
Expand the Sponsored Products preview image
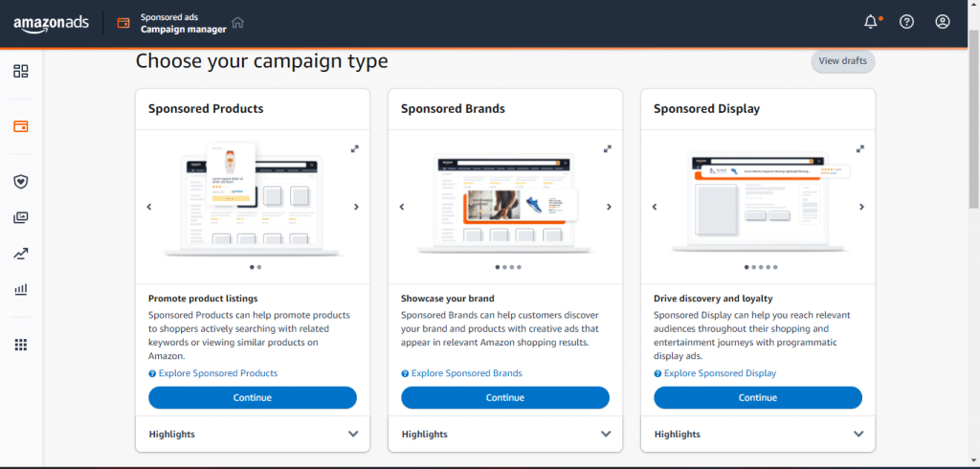(354, 148)
